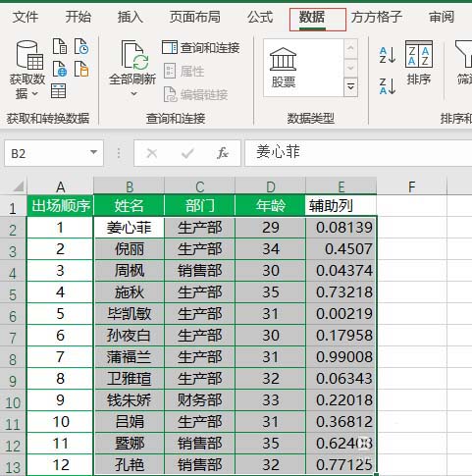Viewport: 472px width, 476px height.
Task: Select column F header
Action: (x=411, y=186)
